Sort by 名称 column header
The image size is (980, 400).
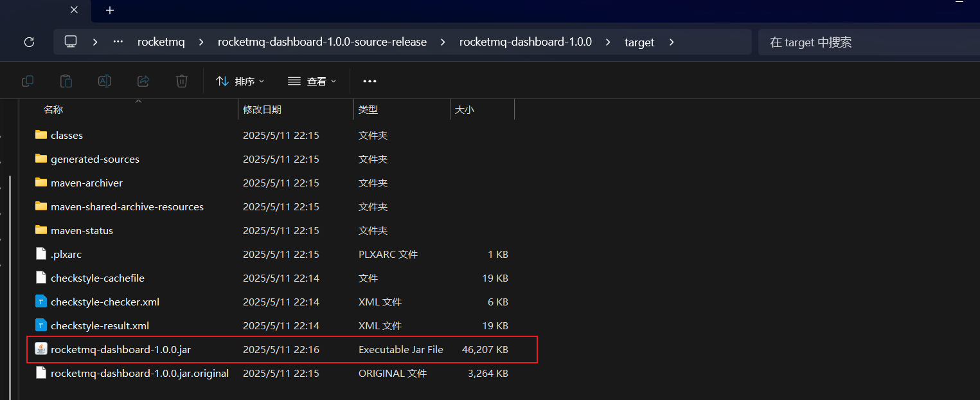pos(53,110)
